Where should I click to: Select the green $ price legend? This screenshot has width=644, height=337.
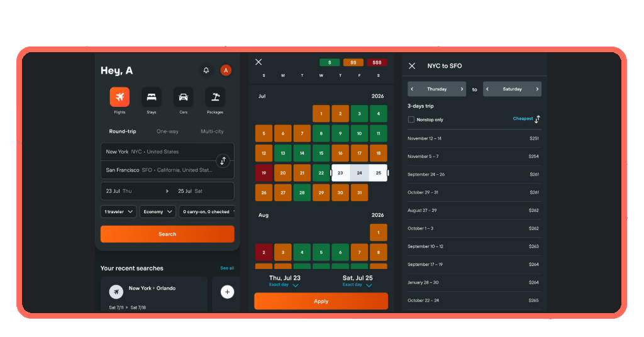(x=330, y=62)
